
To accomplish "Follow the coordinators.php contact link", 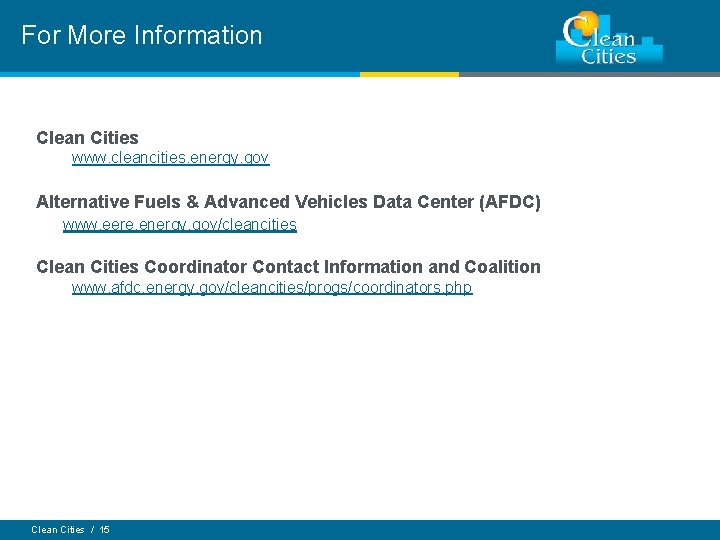I will click(272, 288).
